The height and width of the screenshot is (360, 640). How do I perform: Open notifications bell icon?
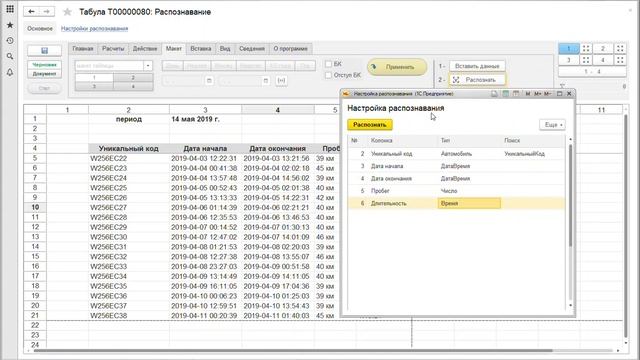pyautogui.click(x=10, y=72)
